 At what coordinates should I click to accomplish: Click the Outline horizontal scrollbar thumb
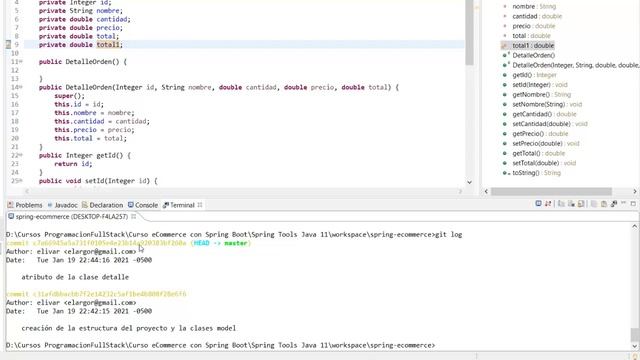click(551, 191)
